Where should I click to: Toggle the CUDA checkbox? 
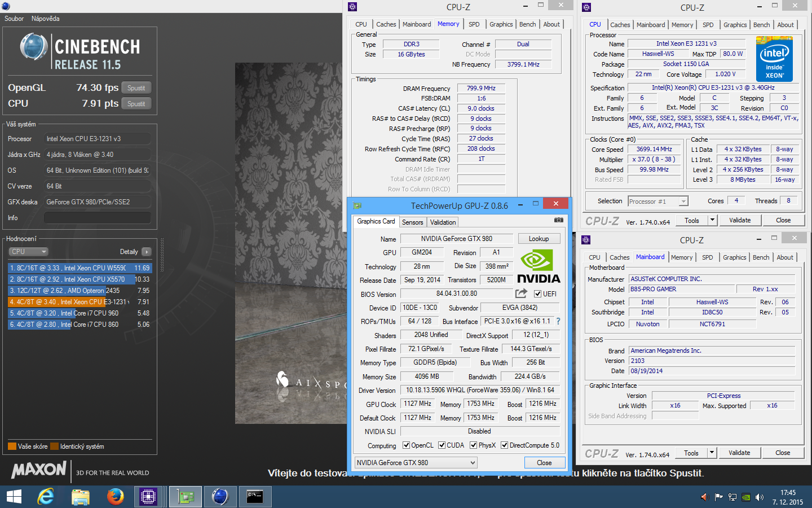[442, 445]
